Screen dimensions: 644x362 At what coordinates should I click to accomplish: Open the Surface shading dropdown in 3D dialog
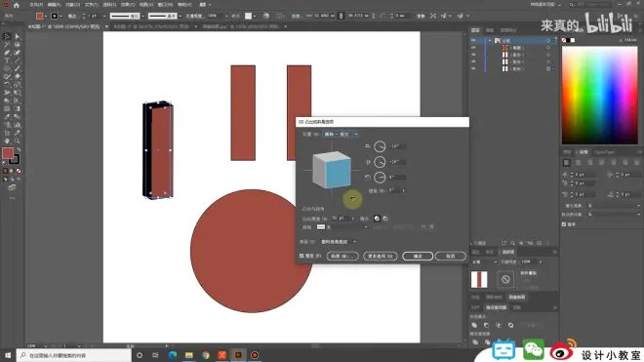(339, 242)
